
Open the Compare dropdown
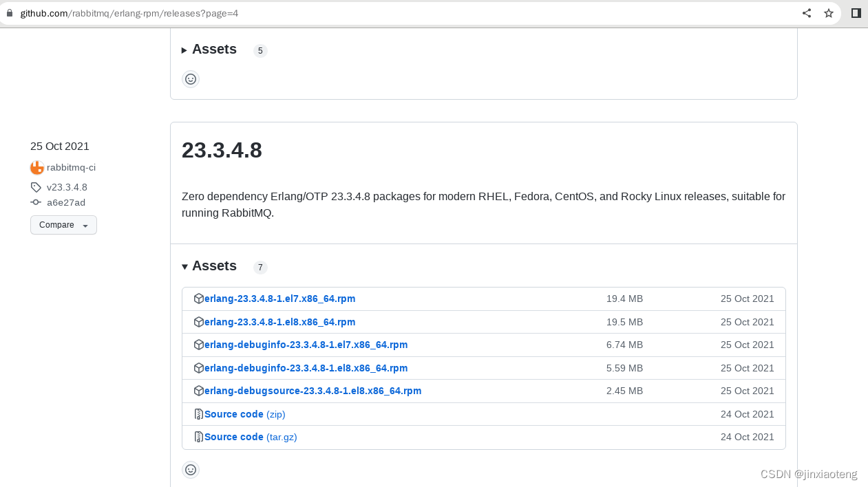pos(63,225)
